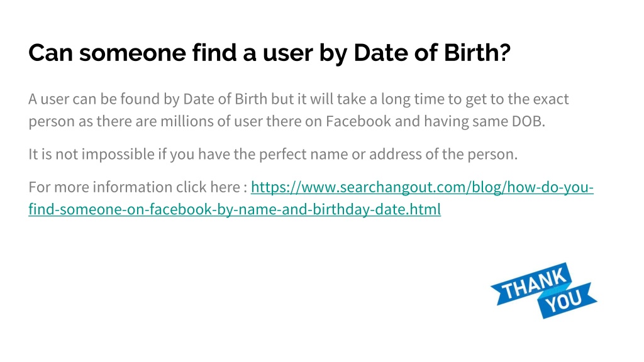Screen dimensions: 644x362
Task: Select the 'YOU' banner on the ribbon
Action: click(x=567, y=300)
